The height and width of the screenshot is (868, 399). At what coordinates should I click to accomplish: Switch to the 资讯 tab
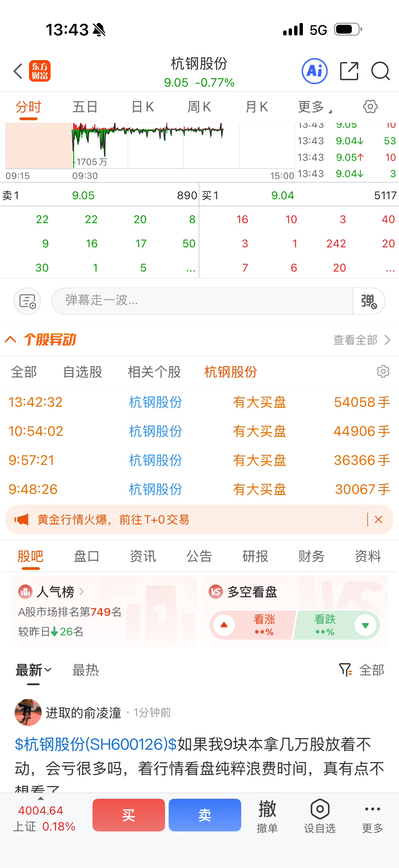tap(143, 556)
